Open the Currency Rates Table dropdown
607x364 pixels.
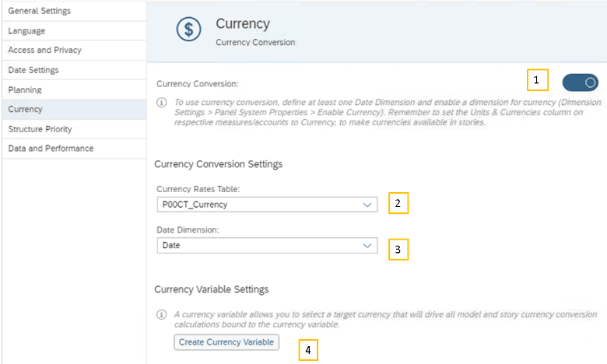[266, 204]
